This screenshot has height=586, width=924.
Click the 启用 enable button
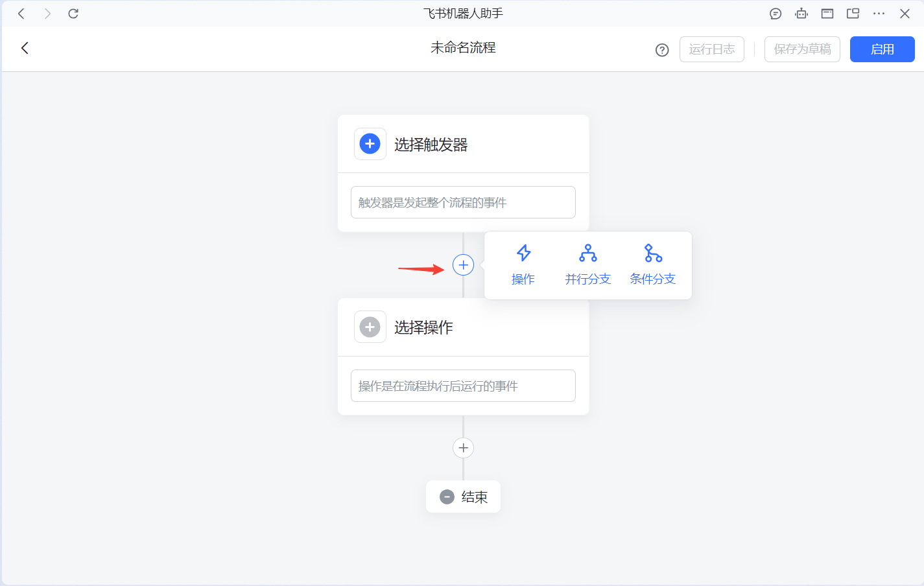click(882, 49)
